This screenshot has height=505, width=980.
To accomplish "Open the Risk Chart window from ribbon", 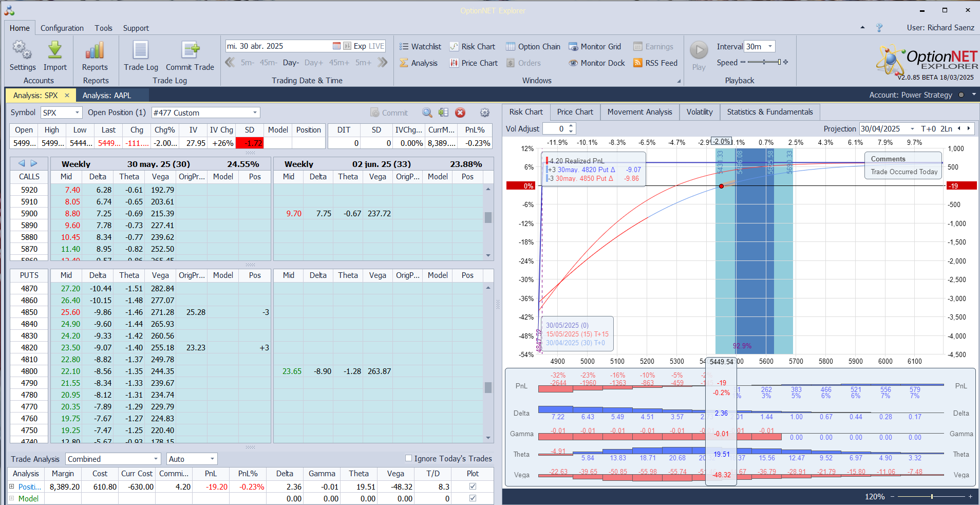I will point(473,47).
